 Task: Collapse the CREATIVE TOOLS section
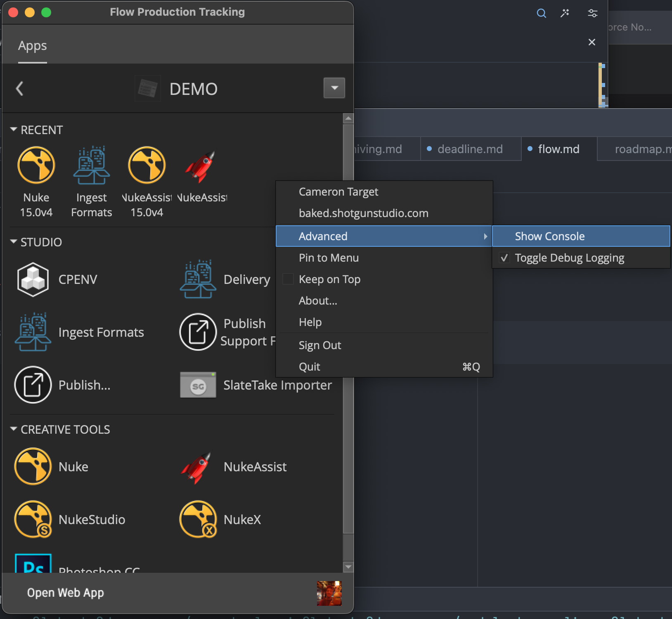coord(14,429)
